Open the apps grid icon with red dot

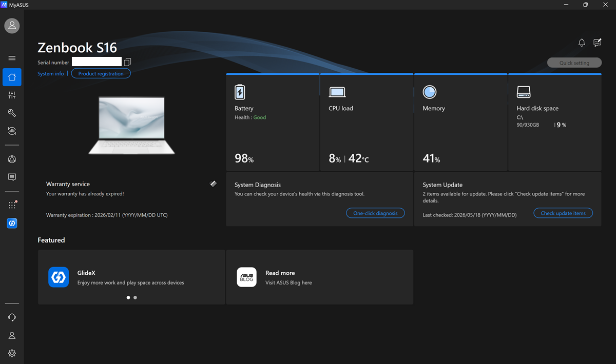12,205
